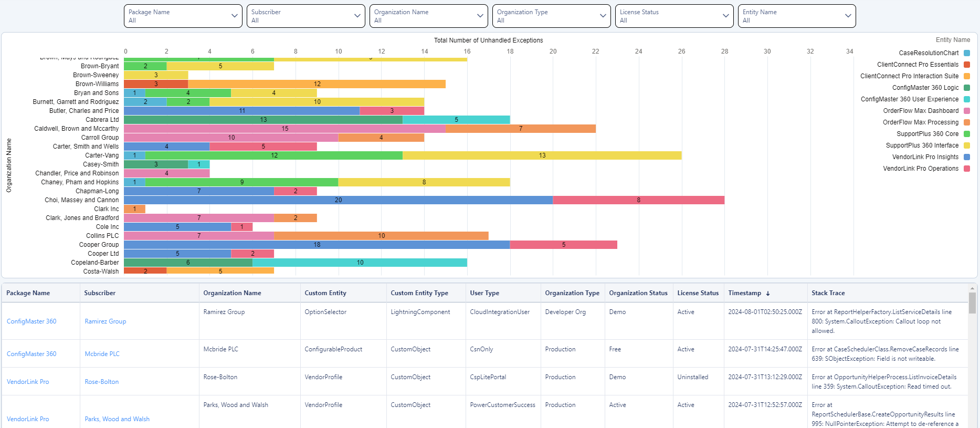The width and height of the screenshot is (980, 428).
Task: Click the ConfigMaster 360 Logic legend swatch
Action: pyautogui.click(x=967, y=88)
